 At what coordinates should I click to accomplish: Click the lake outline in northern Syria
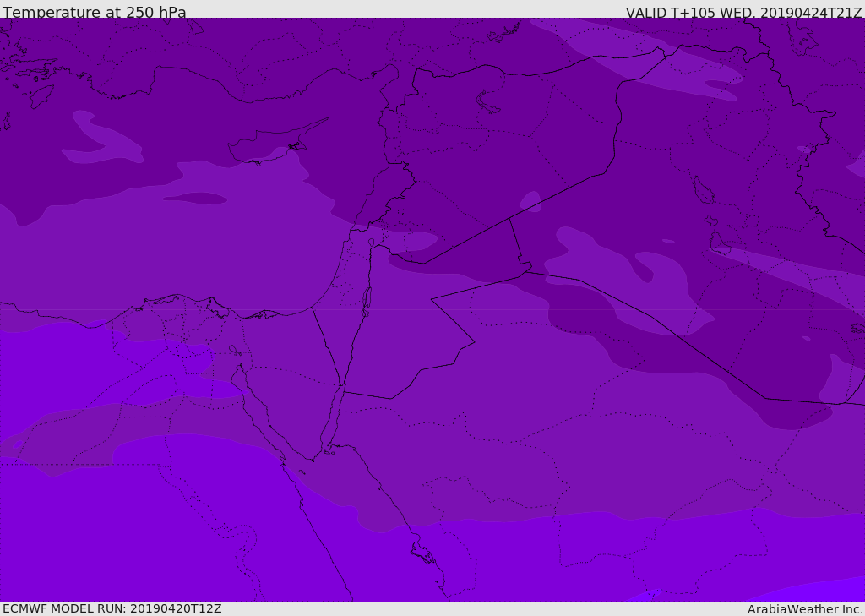click(x=488, y=102)
